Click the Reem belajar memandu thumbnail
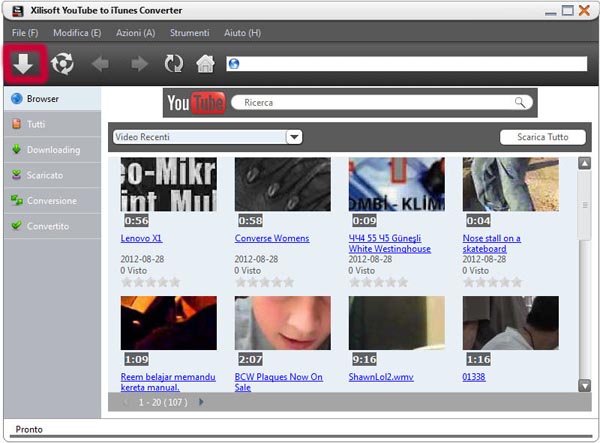Image resolution: width=600 pixels, height=443 pixels. click(x=168, y=323)
